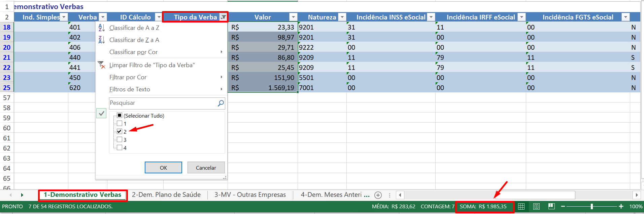Check filter value 1
644x214 pixels.
(120, 124)
